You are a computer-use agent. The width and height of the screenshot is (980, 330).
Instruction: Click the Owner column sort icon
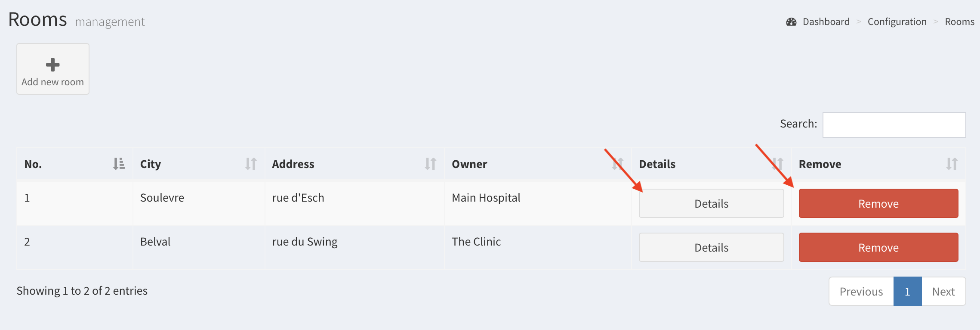[x=618, y=164]
